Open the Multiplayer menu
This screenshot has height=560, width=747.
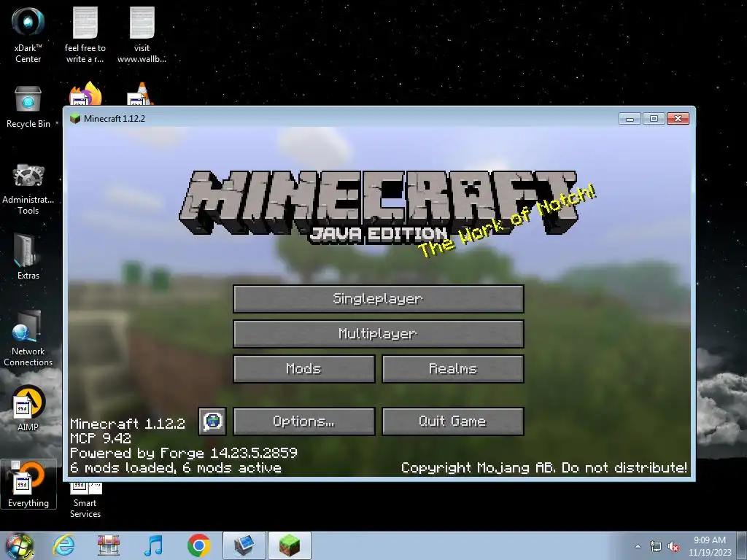click(x=379, y=333)
